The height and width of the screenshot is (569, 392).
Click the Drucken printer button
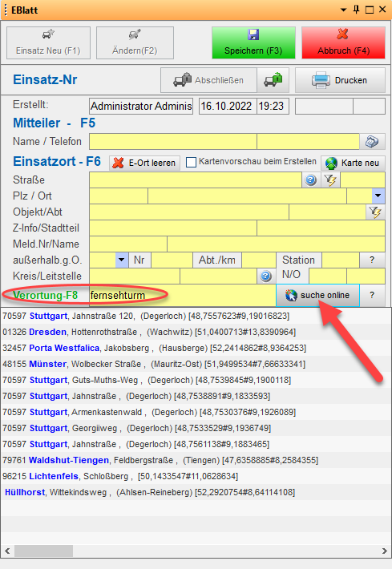[340, 80]
